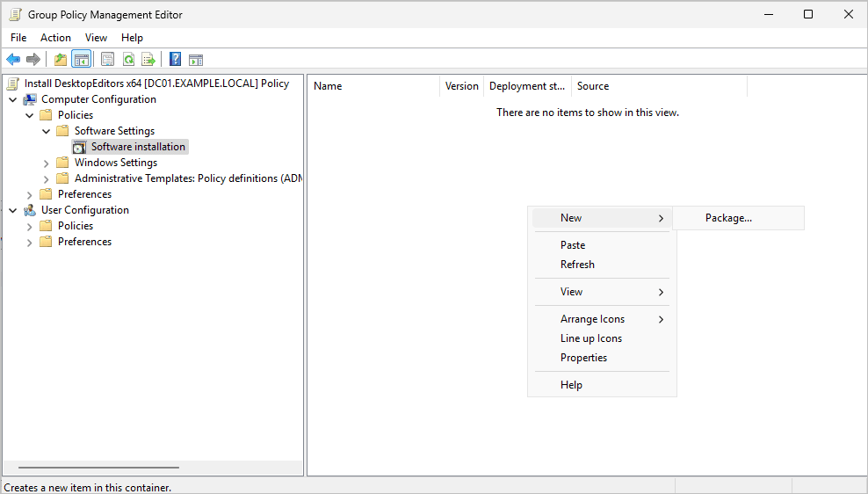The image size is (868, 494).
Task: Collapse the Computer Configuration node
Action: [x=13, y=99]
